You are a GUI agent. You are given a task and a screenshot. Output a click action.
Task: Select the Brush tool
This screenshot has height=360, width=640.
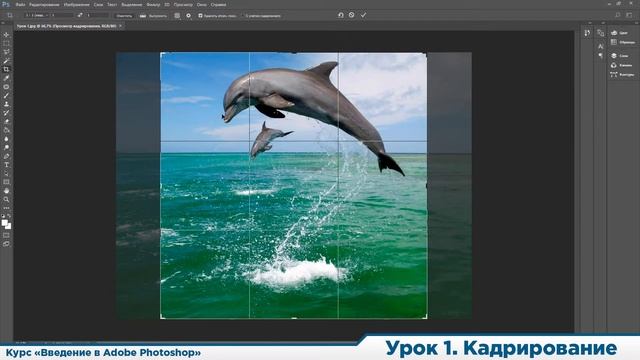[6, 96]
